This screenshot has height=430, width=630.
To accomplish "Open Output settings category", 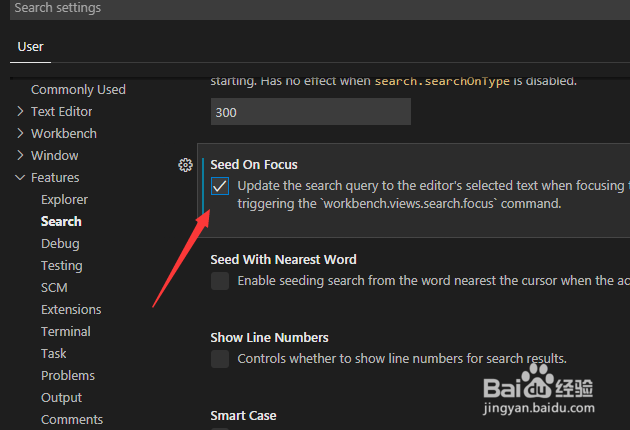I will click(61, 398).
